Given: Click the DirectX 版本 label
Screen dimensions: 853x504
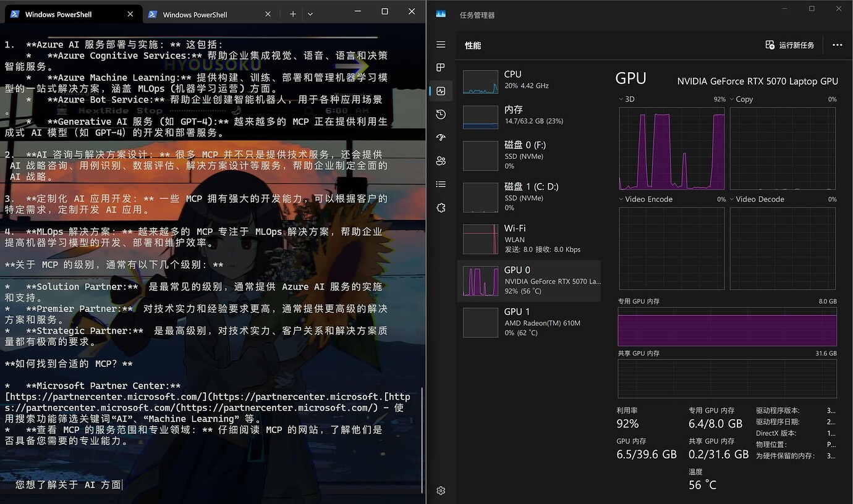Looking at the screenshot, I should point(776,433).
